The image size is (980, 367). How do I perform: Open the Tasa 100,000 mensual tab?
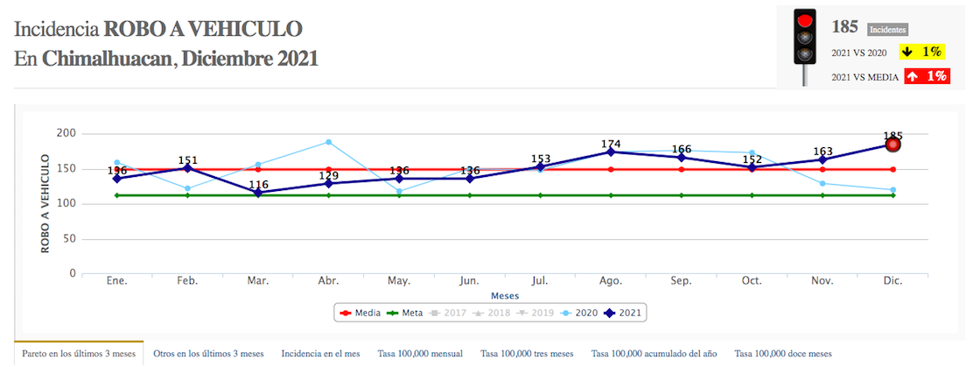[x=420, y=354]
